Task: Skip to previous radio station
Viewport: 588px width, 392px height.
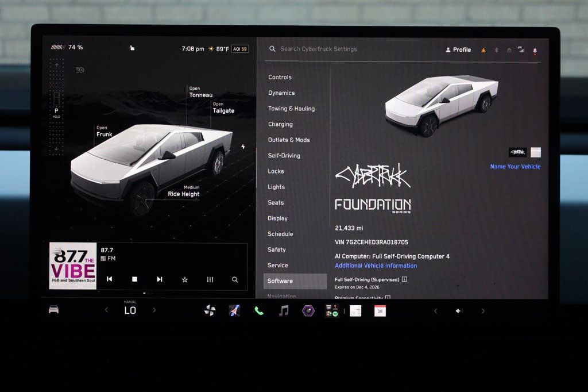Action: [x=110, y=279]
